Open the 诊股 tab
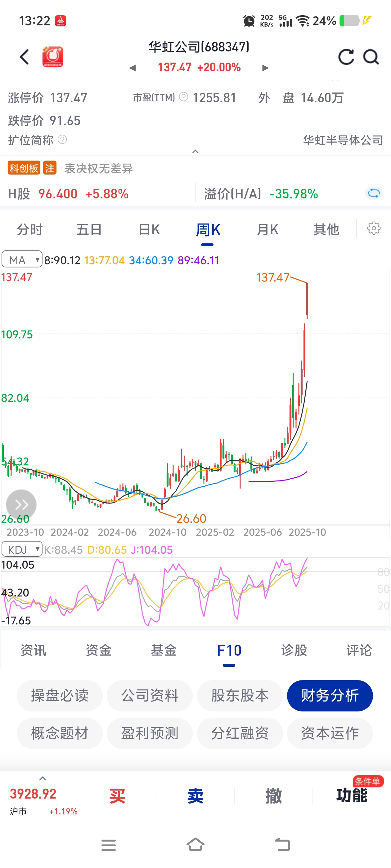391x868 pixels. pos(294,650)
